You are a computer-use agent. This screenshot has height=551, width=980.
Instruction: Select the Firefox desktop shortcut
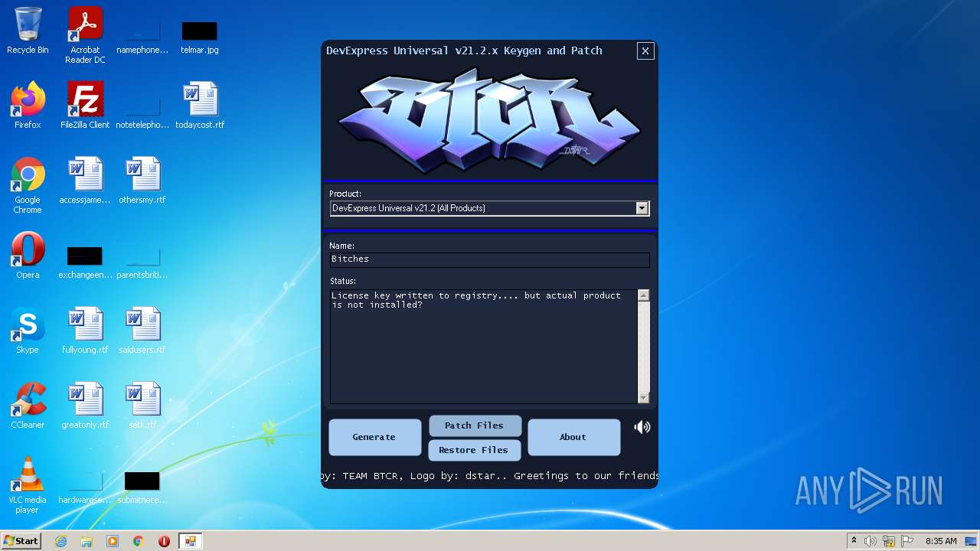[x=28, y=105]
